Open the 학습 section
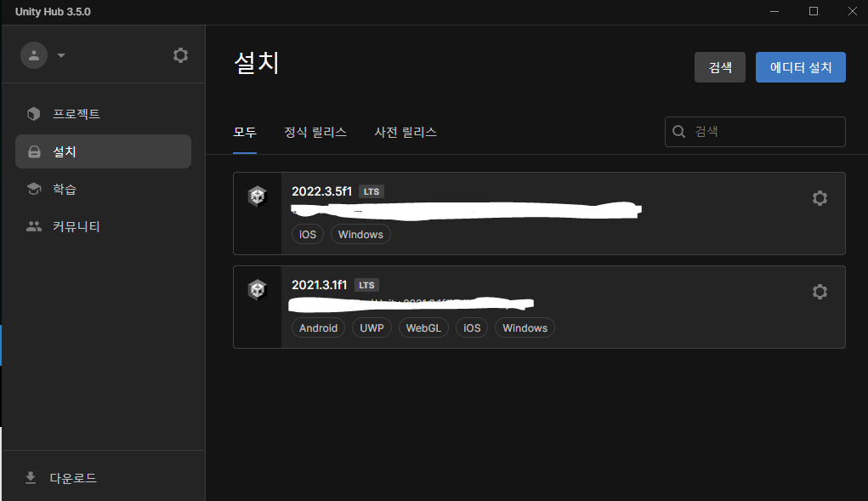868x501 pixels. pyautogui.click(x=104, y=190)
